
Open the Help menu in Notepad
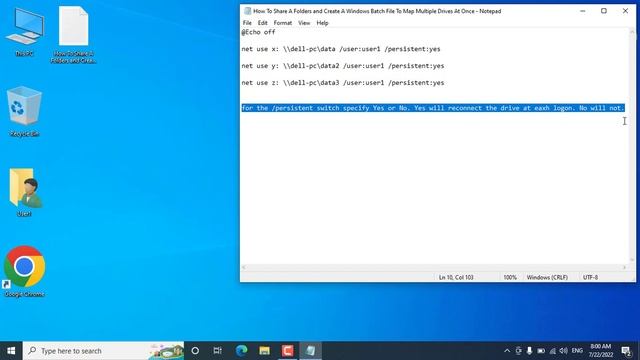point(322,23)
